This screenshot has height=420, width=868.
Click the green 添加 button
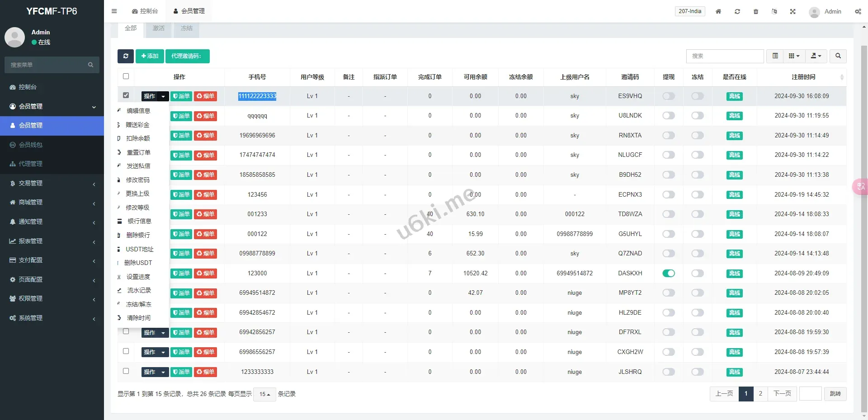tap(150, 56)
